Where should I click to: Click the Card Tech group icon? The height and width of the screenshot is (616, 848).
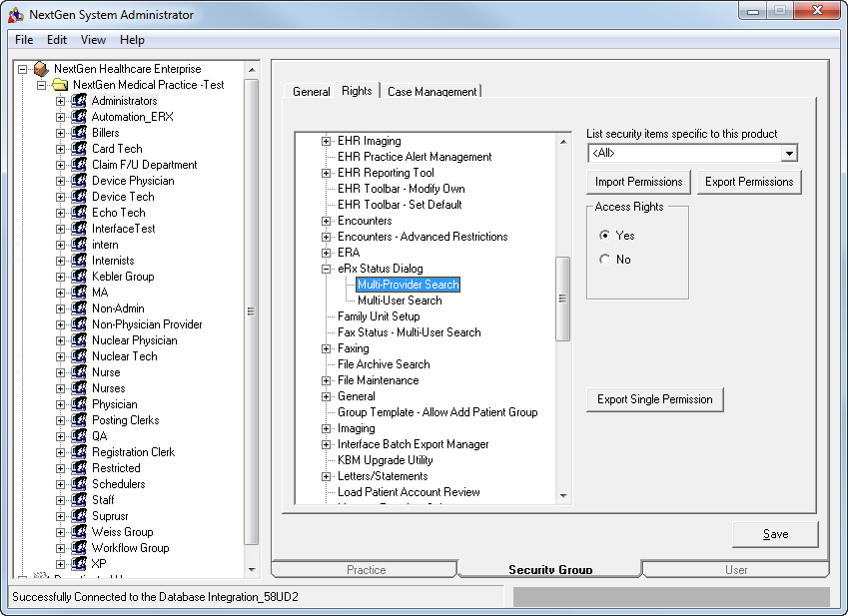tap(79, 149)
